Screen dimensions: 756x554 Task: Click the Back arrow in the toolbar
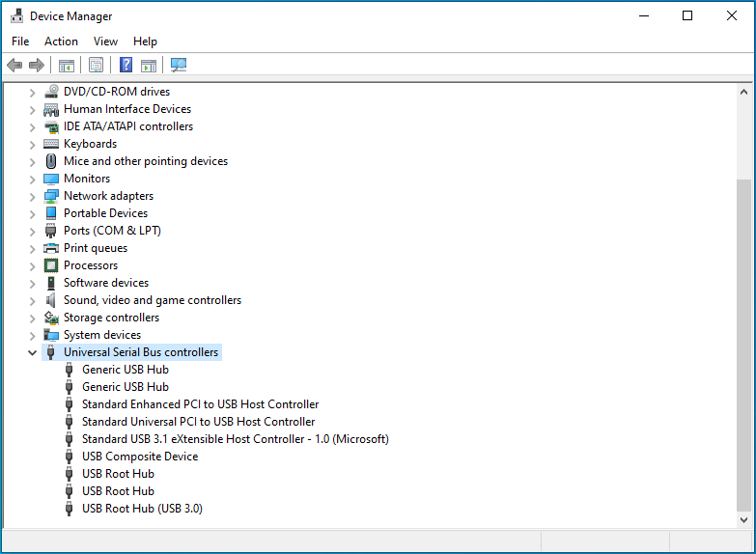click(x=14, y=66)
